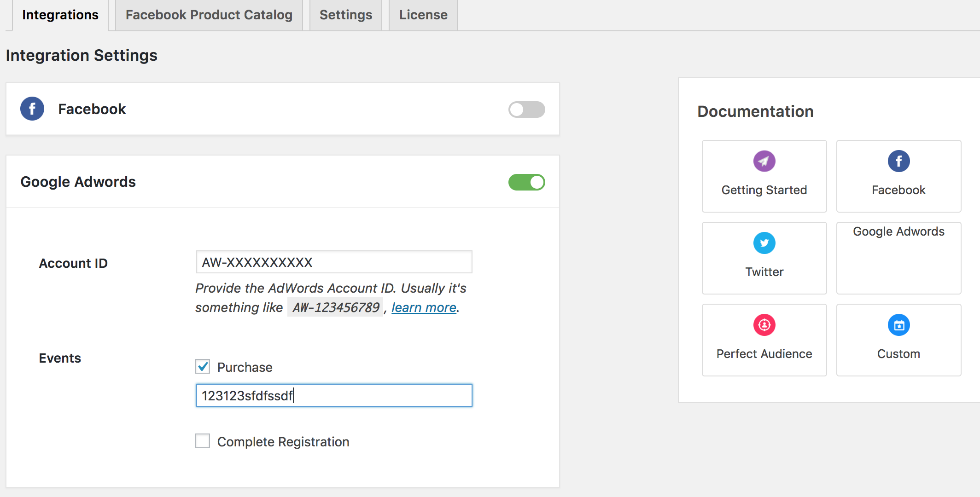Click the Getting Started paper plane icon

click(x=764, y=161)
